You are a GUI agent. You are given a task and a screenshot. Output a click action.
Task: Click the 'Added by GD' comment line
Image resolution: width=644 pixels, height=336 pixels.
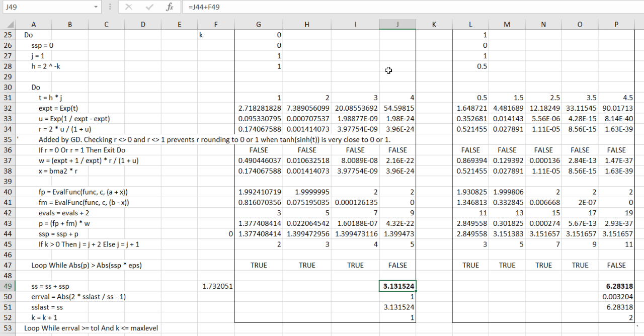click(x=214, y=139)
